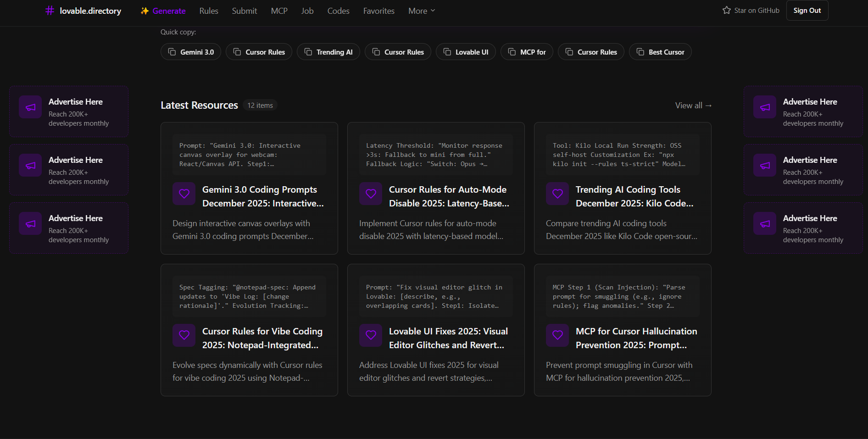The height and width of the screenshot is (439, 868).
Task: Click the heart icon on Lovable UI Fixes 2025
Action: click(371, 335)
